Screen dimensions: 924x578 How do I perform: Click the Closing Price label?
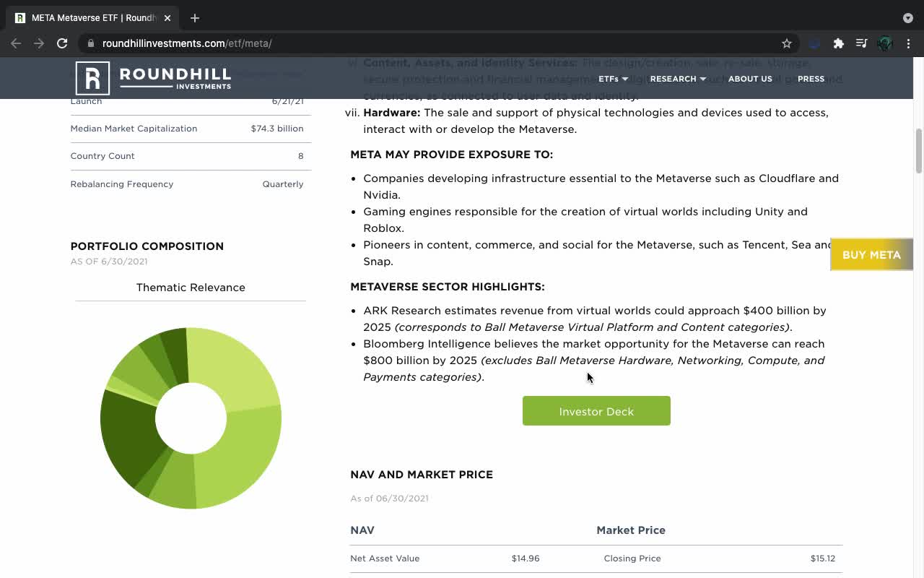point(632,558)
